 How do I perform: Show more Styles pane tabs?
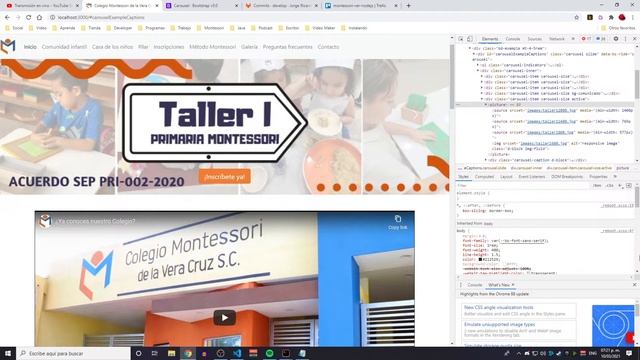[615, 177]
